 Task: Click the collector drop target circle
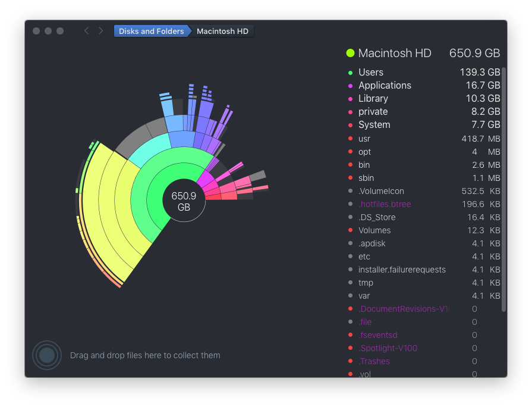pyautogui.click(x=47, y=355)
